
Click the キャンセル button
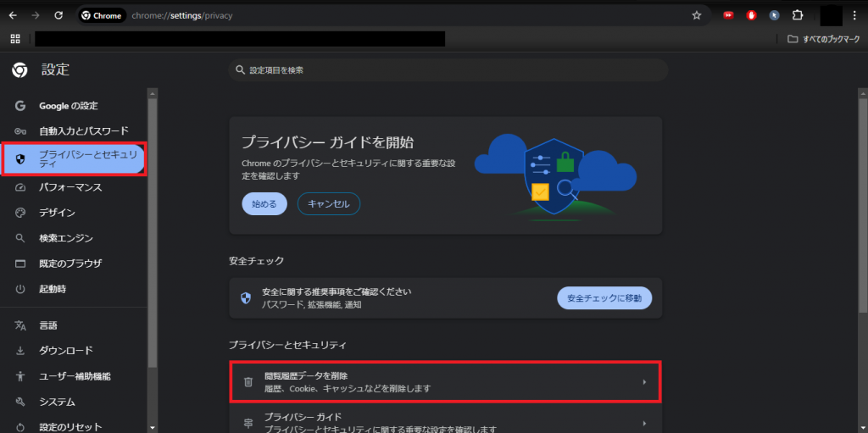(x=329, y=203)
